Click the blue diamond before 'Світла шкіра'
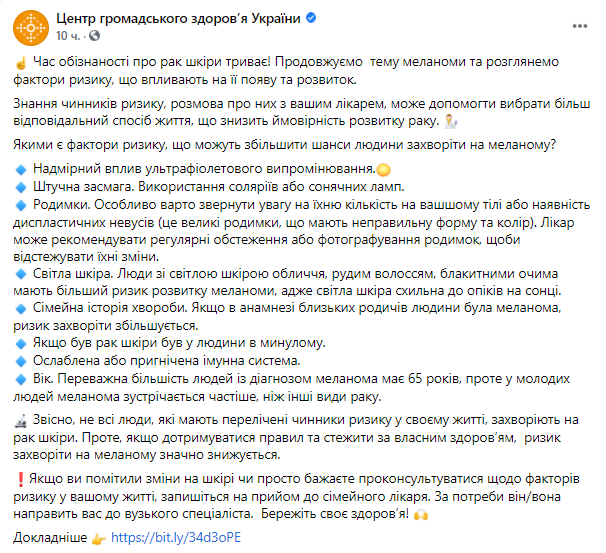Image resolution: width=606 pixels, height=553 pixels. coord(23,273)
